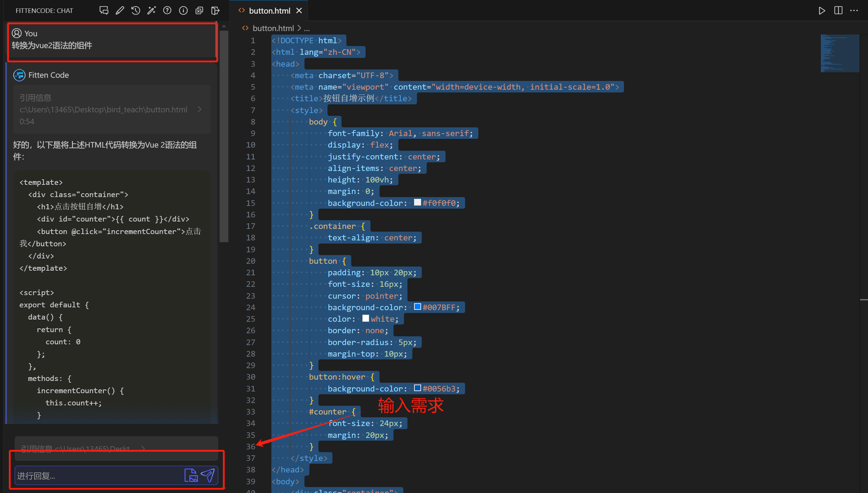This screenshot has height=493, width=868.
Task: Click the 引用信息 label in reference card
Action: [x=35, y=98]
